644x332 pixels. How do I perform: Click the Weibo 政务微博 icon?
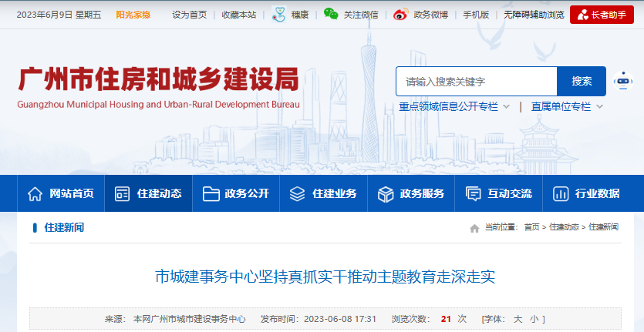tap(400, 15)
